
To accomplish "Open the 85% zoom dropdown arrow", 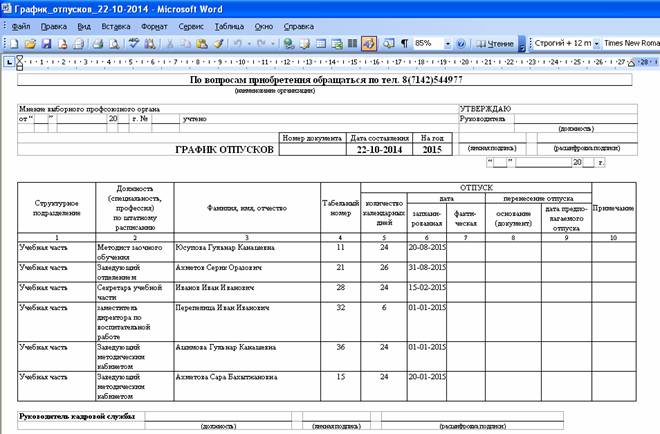I will 447,44.
